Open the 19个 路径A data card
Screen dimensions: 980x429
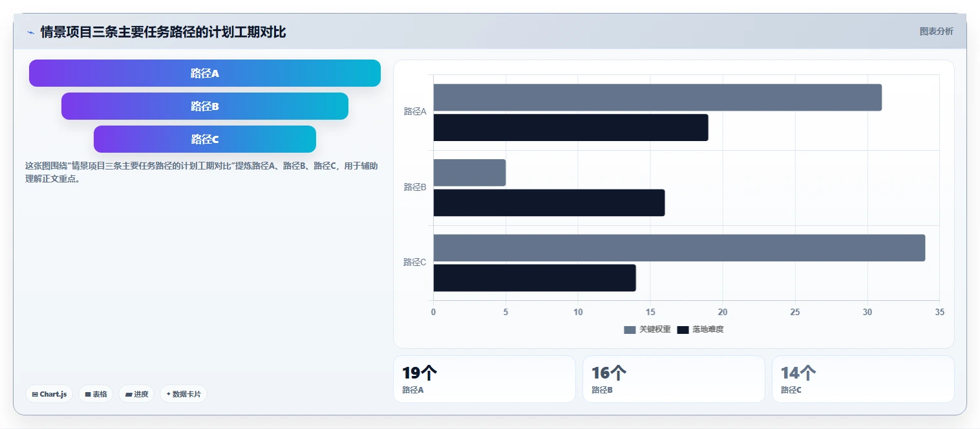point(484,379)
